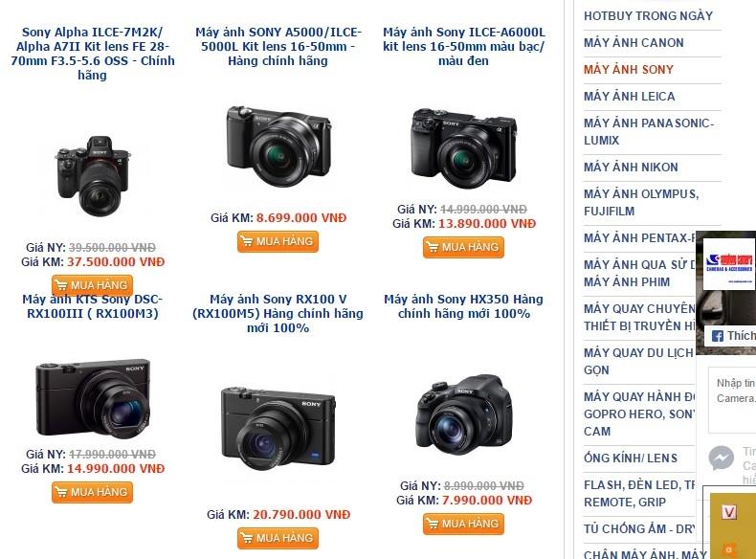756x559 pixels.
Task: Click cart icon on A6000L Mua Hàng button
Action: (x=432, y=247)
